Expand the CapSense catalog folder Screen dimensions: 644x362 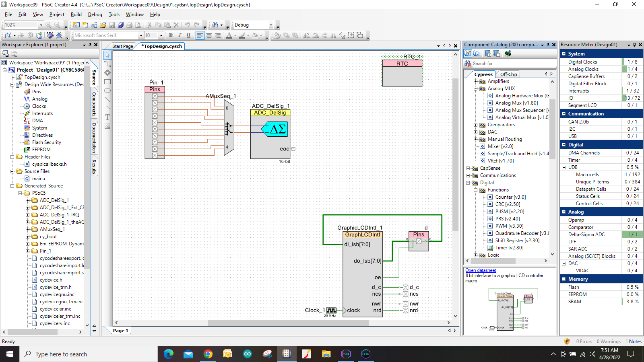click(468, 168)
